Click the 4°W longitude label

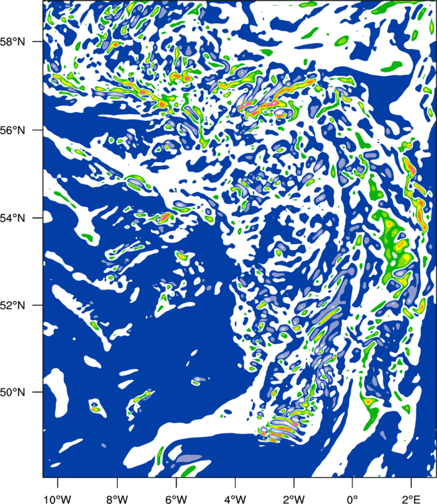235,499
